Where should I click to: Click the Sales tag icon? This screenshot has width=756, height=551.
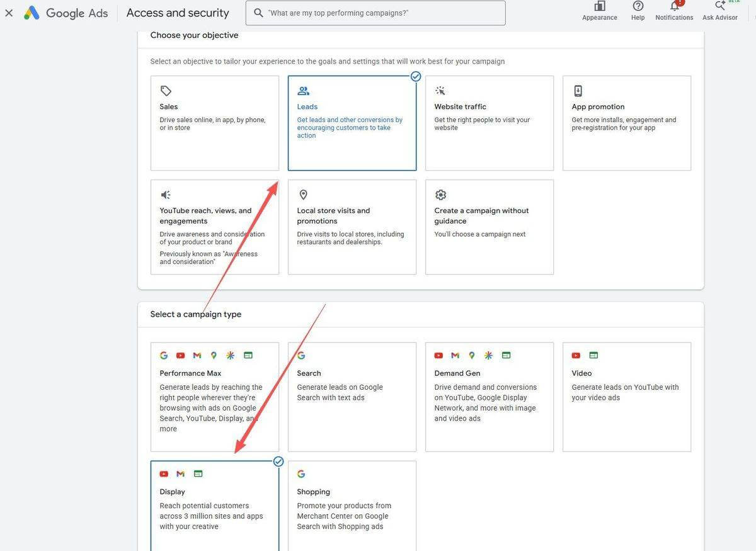[x=166, y=91]
